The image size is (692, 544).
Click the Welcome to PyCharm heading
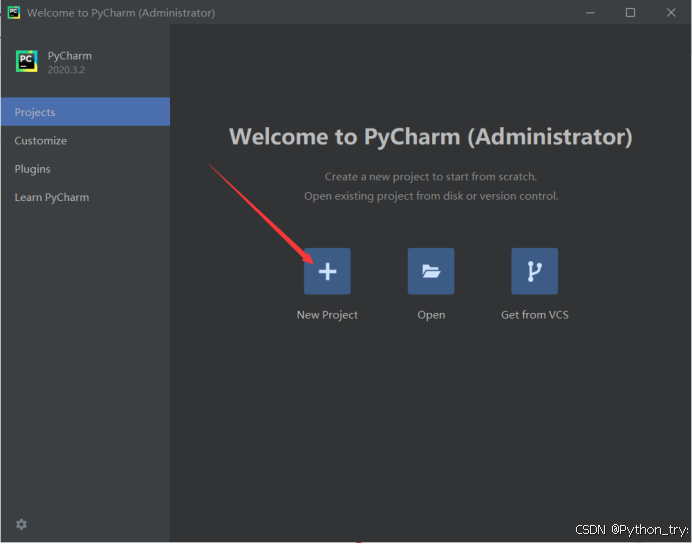(431, 137)
